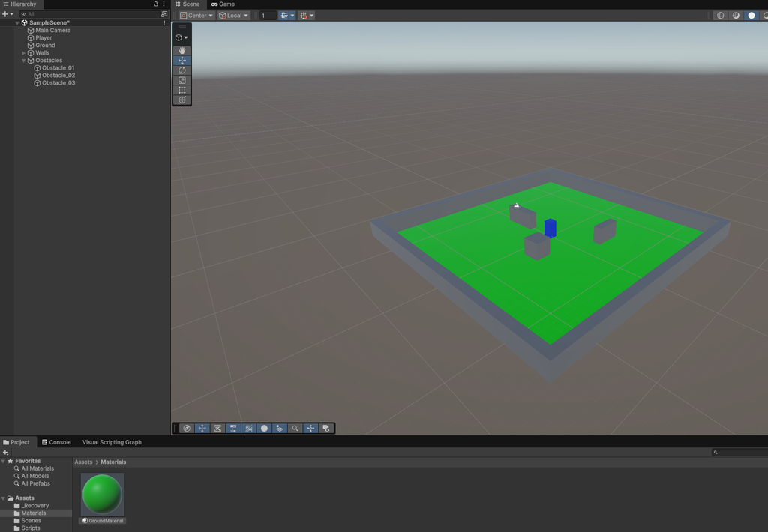Click Hierarchy search-by-type icon

coord(164,14)
